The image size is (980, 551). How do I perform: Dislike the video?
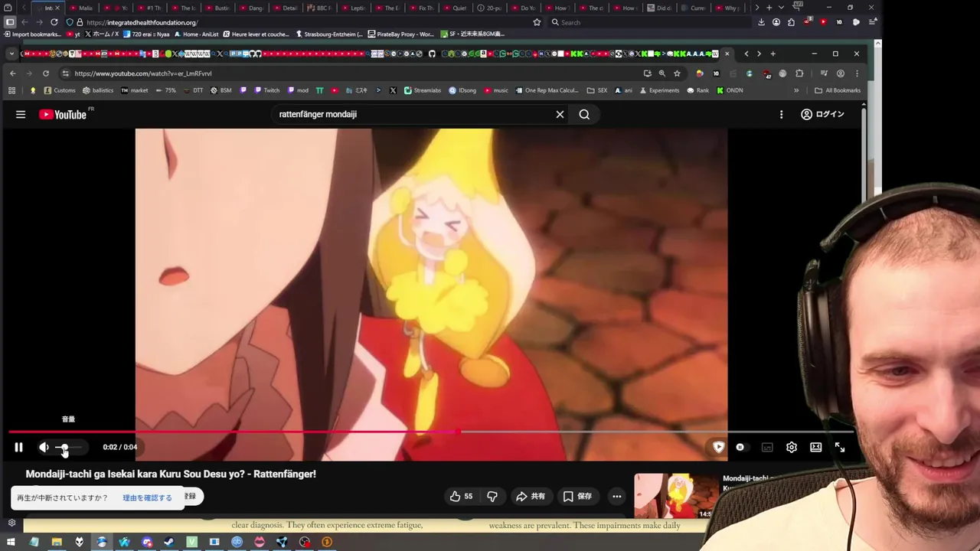pos(492,496)
